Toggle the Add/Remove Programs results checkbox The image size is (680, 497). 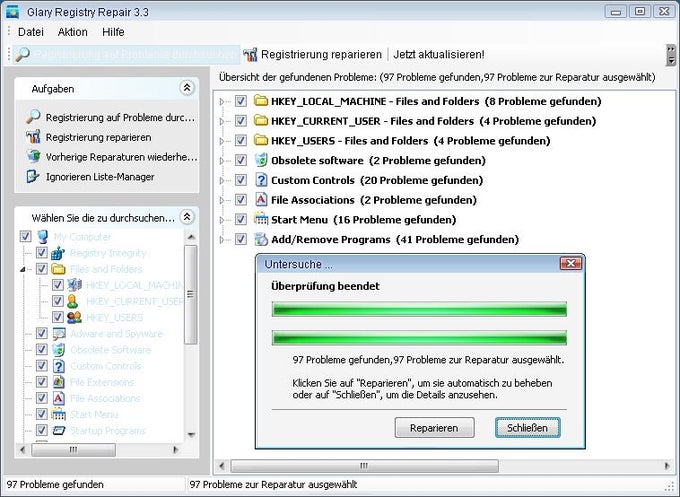(241, 239)
